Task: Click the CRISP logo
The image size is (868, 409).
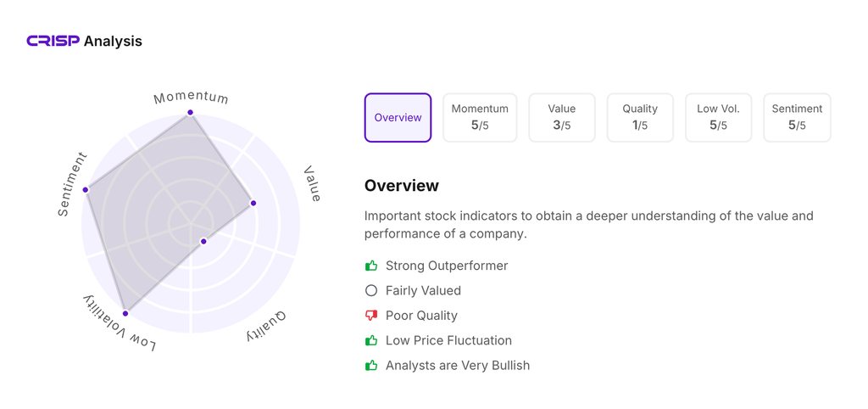Action: click(x=53, y=41)
